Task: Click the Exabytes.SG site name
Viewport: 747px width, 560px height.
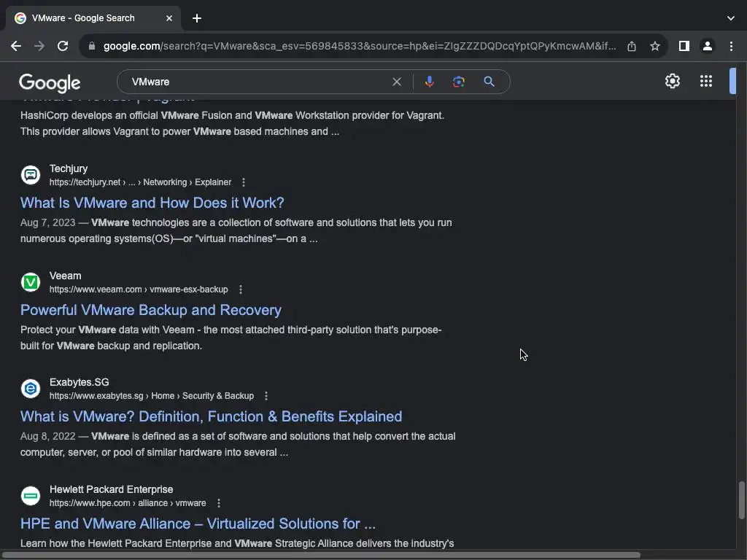Action: pyautogui.click(x=79, y=382)
